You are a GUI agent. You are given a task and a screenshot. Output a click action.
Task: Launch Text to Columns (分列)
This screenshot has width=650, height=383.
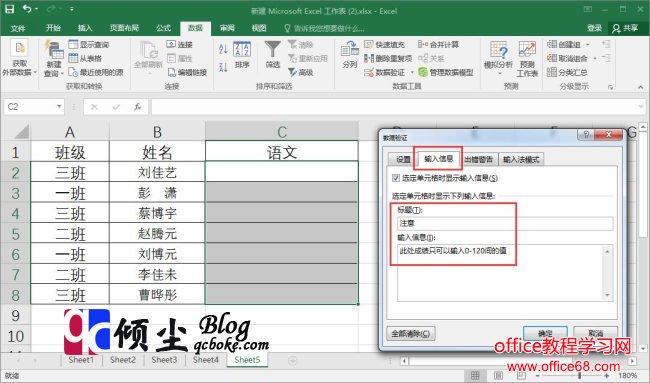coord(350,55)
